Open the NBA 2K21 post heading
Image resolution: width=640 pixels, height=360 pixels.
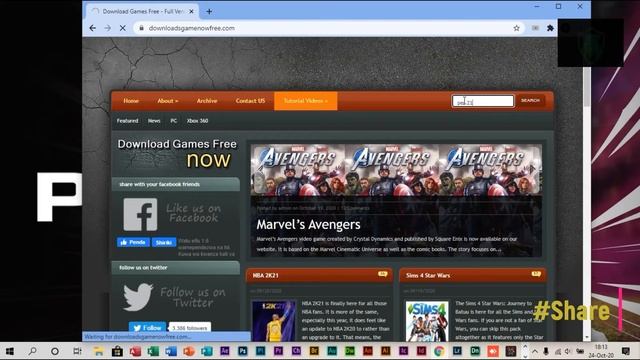265,276
